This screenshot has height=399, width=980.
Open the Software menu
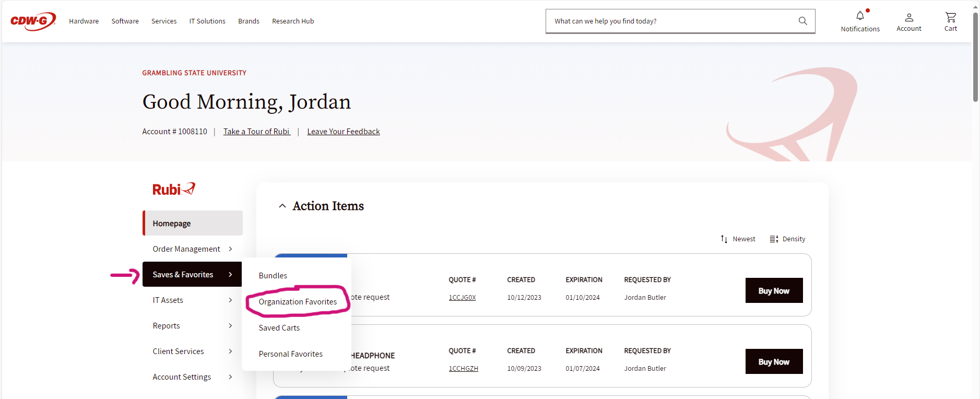(125, 21)
